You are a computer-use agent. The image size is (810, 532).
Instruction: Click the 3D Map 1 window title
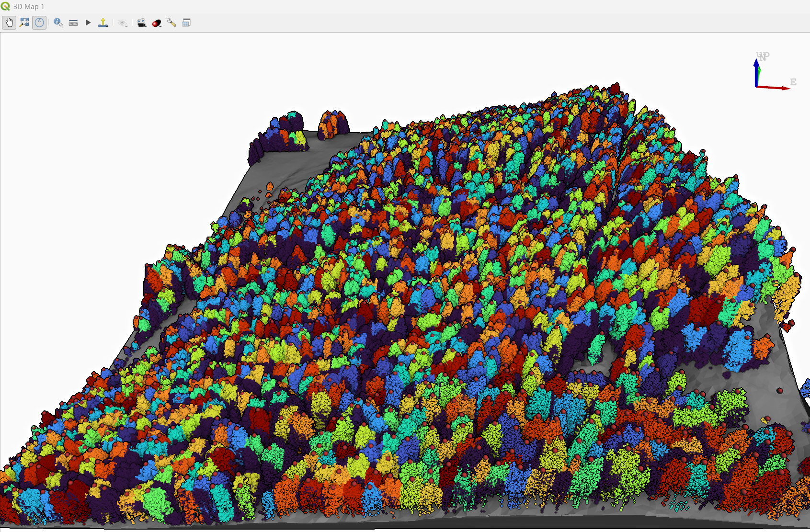pyautogui.click(x=29, y=7)
